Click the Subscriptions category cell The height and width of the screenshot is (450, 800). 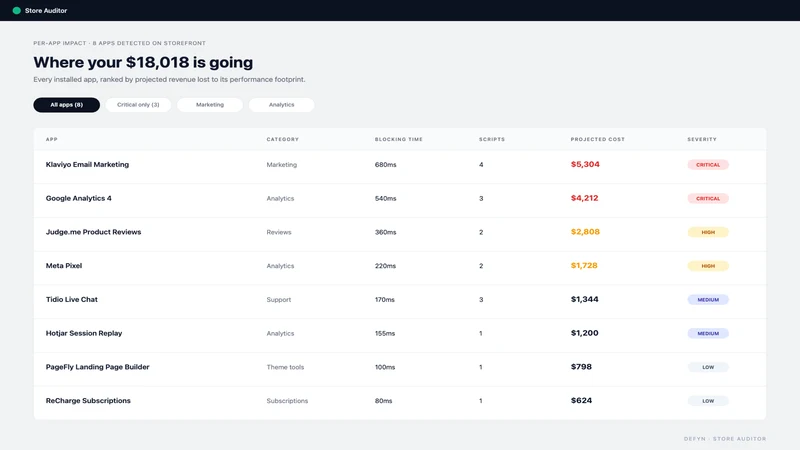287,401
